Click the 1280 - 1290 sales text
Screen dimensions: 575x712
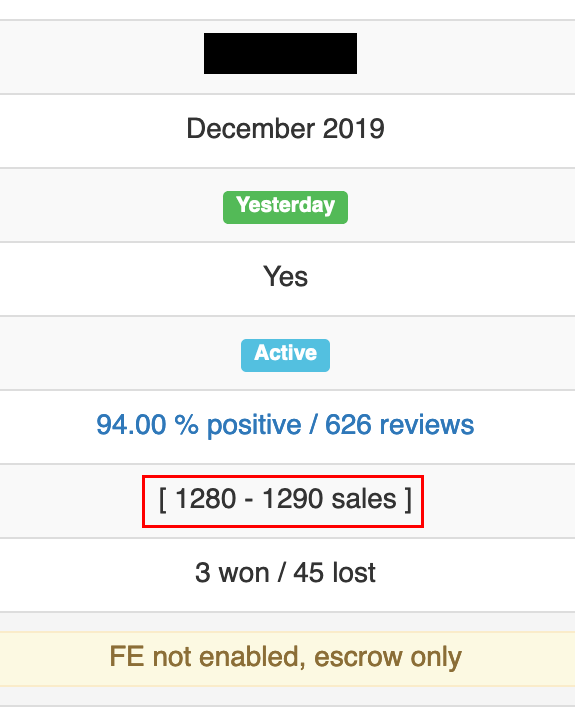click(x=285, y=499)
